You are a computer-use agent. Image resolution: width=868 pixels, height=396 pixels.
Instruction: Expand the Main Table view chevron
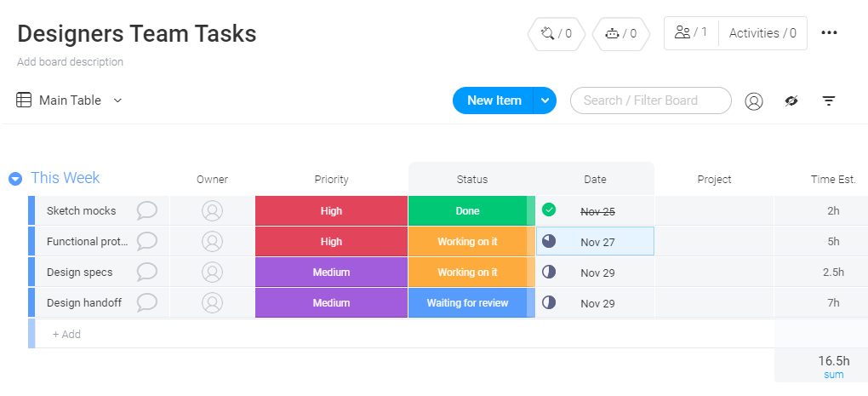[x=117, y=100]
